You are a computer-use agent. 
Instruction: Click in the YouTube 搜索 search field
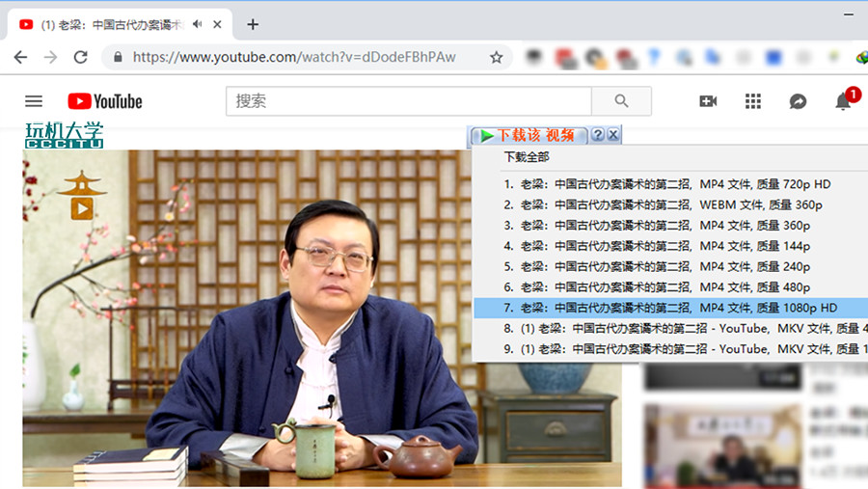coord(409,101)
